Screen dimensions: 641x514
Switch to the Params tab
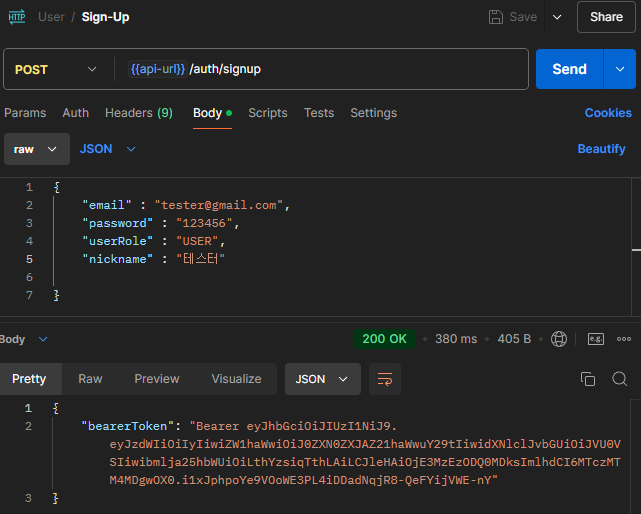click(25, 113)
